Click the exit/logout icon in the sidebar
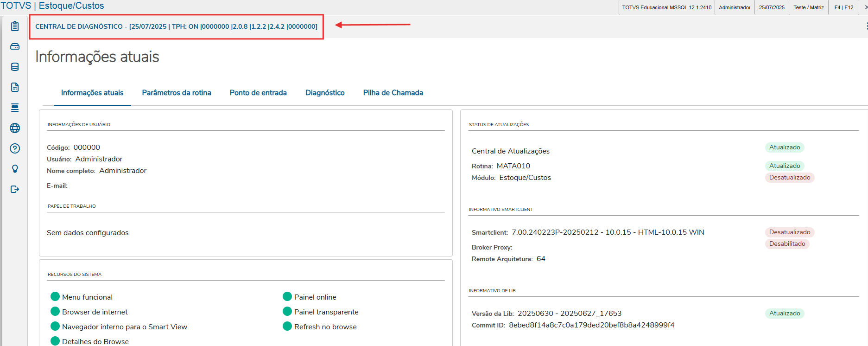 coord(15,189)
